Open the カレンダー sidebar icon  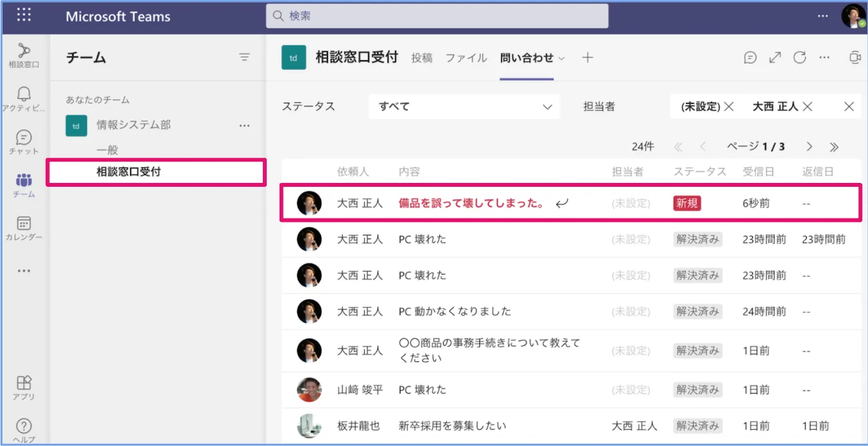24,228
